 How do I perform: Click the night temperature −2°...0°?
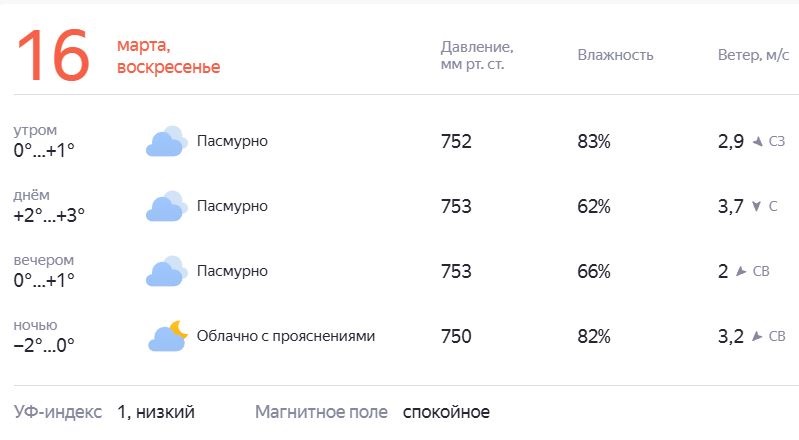(44, 346)
